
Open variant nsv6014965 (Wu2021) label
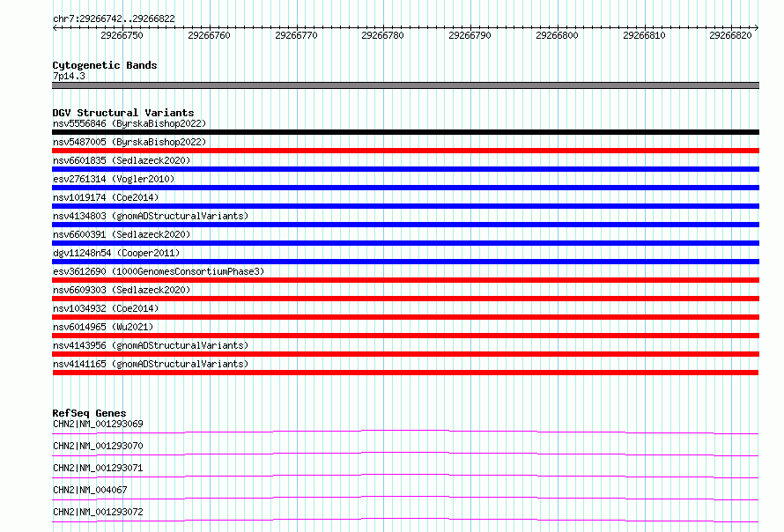(103, 327)
